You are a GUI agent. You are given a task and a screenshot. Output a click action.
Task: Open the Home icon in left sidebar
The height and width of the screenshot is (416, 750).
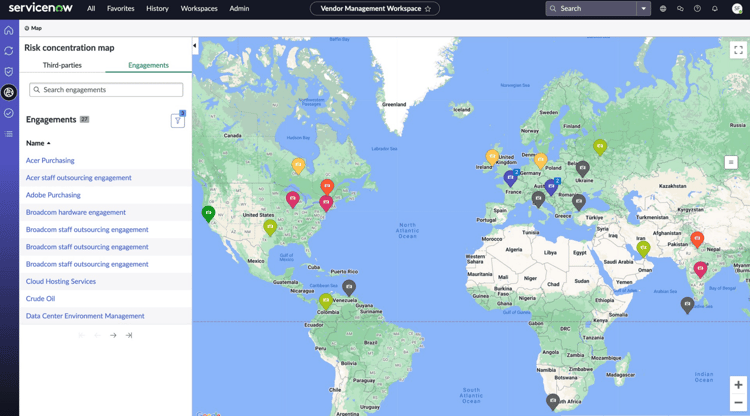9,31
